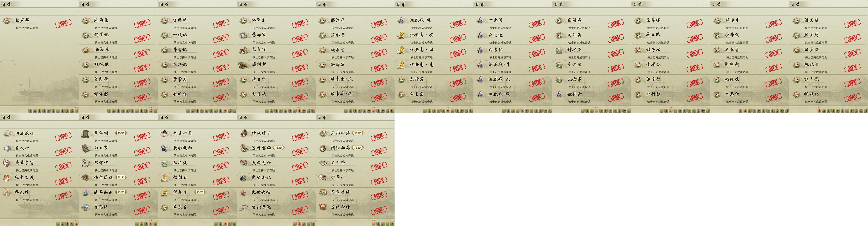Screen dimensions: 868x226
Task: Select the yin-yang icon of 阴阳两界
Action: click(x=323, y=148)
